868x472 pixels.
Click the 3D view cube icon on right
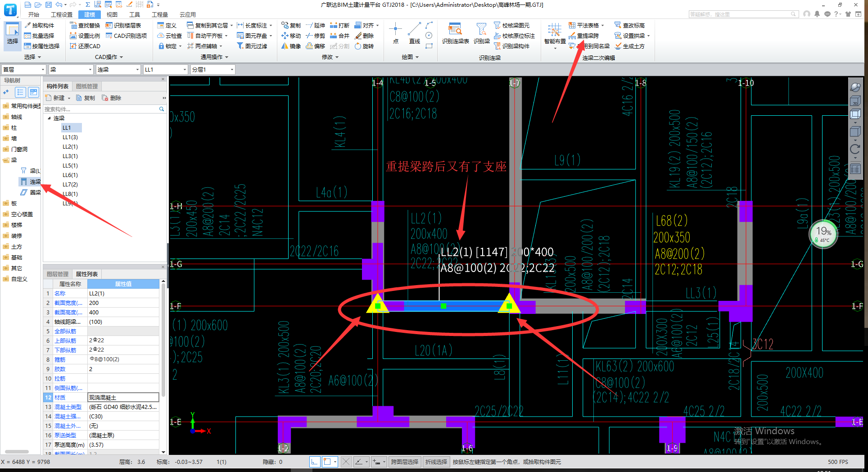tap(855, 100)
